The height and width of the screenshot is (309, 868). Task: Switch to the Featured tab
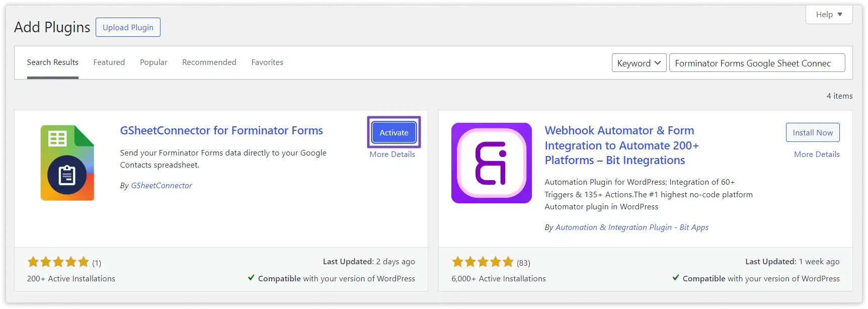coord(109,62)
